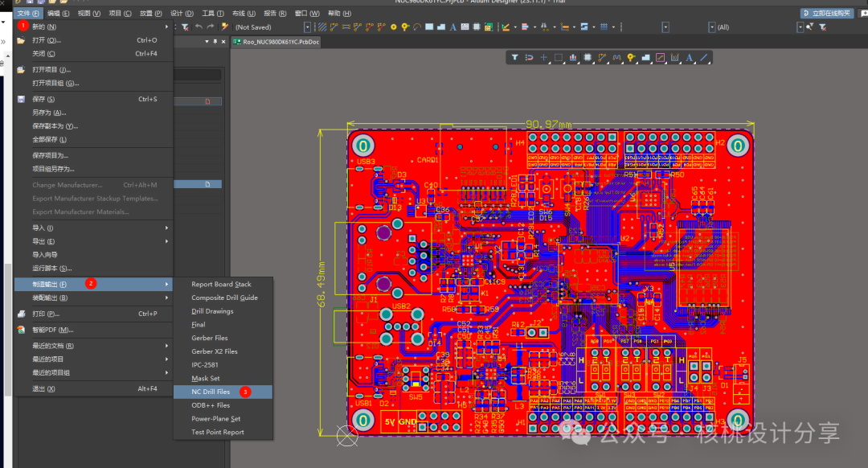868x468 pixels.
Task: Open the 文件 (F) menu
Action: point(28,14)
